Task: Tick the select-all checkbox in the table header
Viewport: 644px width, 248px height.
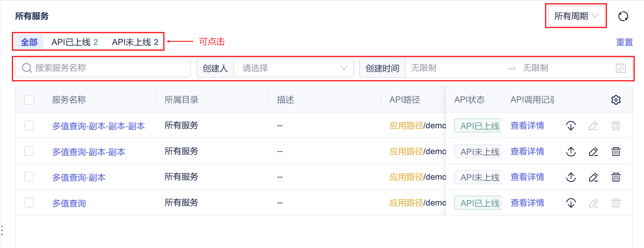Action: click(x=29, y=100)
